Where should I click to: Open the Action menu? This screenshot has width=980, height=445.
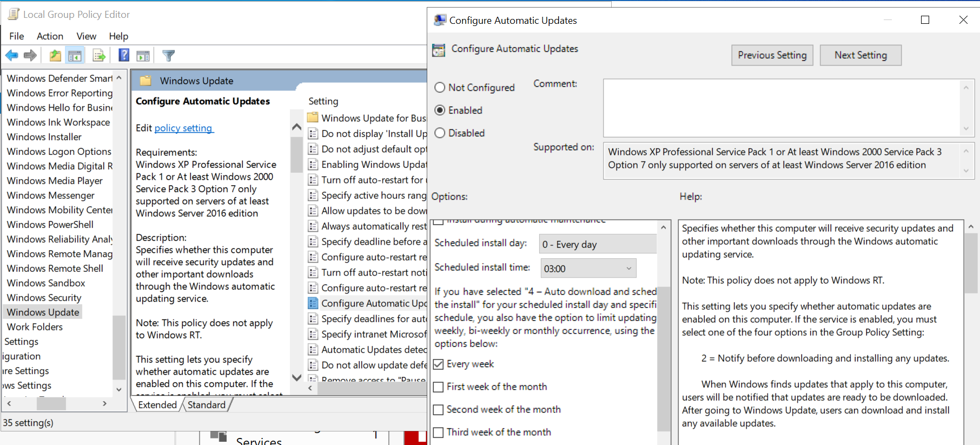pos(50,36)
